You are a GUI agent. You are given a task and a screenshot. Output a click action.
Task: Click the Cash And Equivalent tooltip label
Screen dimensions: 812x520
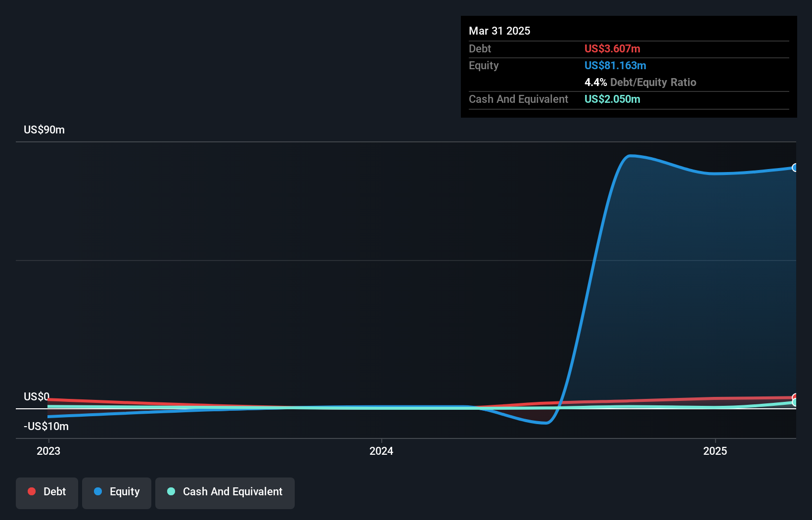(x=518, y=99)
